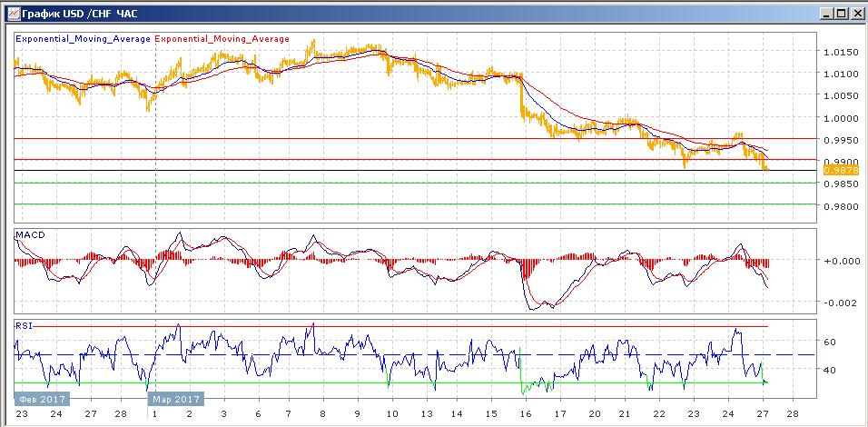Image resolution: width=868 pixels, height=427 pixels.
Task: Click the chart title 'График USD /CHF ЧАС'
Action: point(74,13)
